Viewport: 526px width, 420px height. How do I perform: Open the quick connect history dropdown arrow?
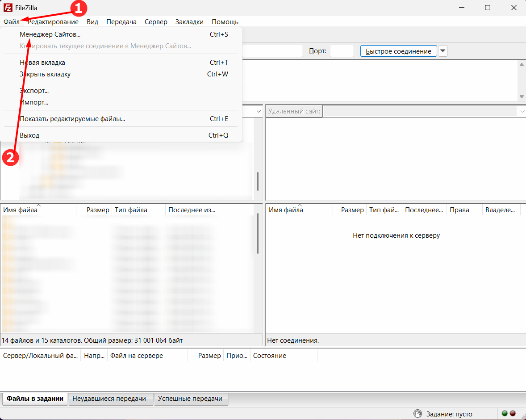point(443,51)
